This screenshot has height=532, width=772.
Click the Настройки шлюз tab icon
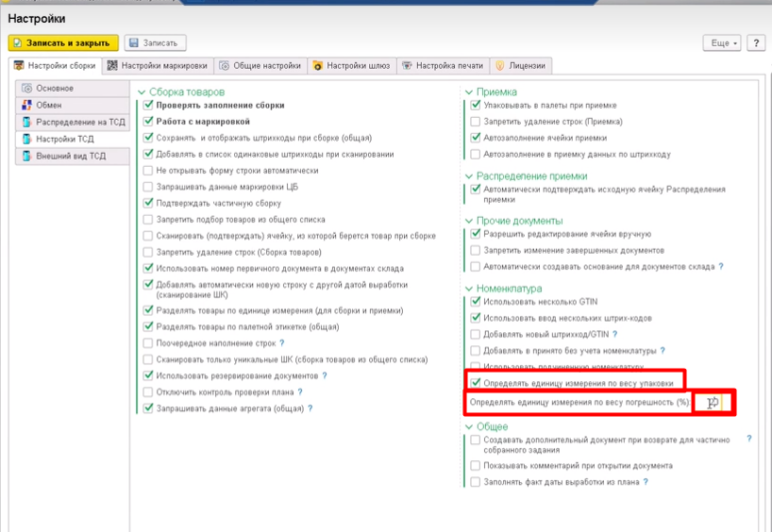click(x=318, y=65)
